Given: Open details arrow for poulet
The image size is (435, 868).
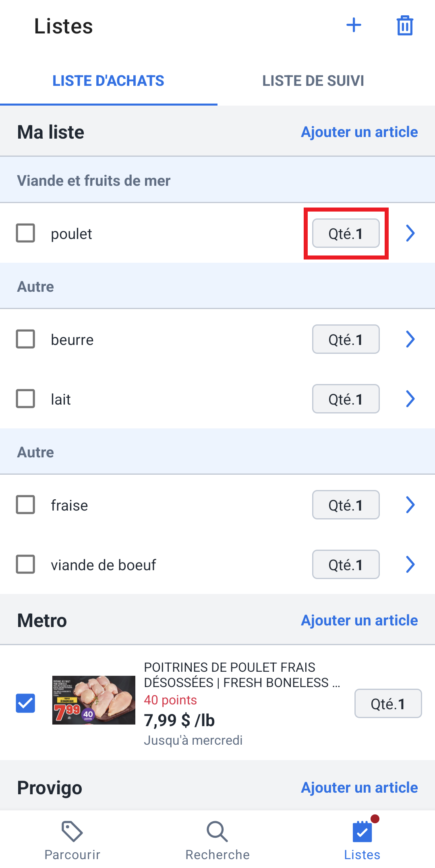Looking at the screenshot, I should tap(410, 233).
